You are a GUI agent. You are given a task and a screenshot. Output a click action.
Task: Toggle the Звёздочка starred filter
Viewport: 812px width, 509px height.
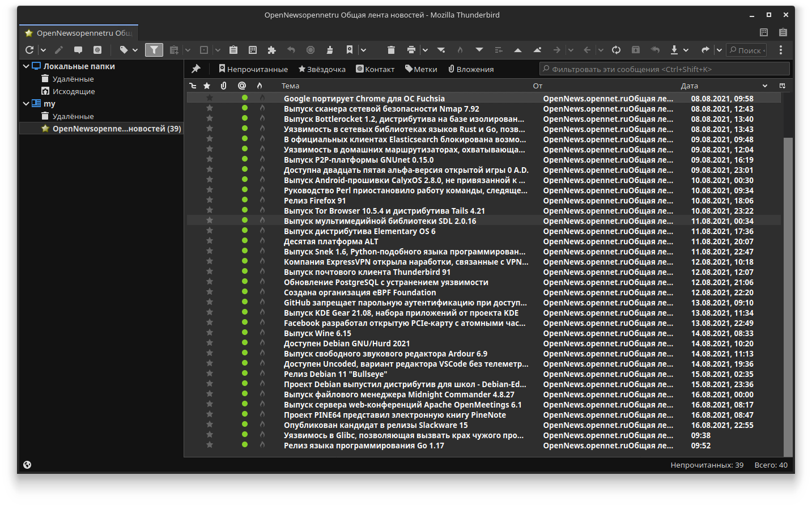322,69
